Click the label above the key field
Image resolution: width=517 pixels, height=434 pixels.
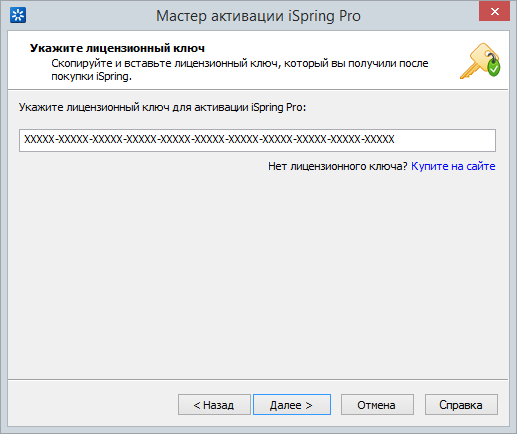(162, 107)
